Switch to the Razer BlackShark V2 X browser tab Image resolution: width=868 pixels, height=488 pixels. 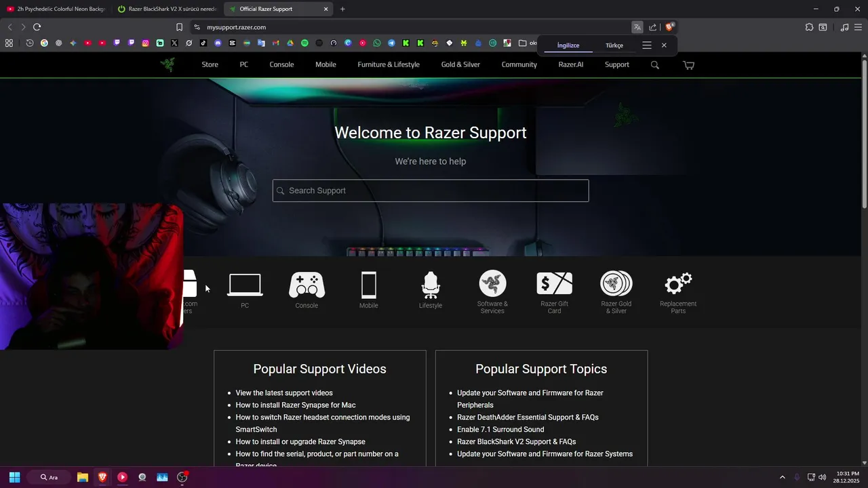point(166,9)
